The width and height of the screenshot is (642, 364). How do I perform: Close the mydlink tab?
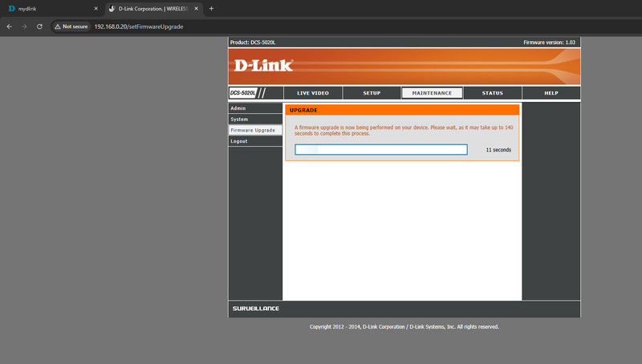tap(95, 9)
